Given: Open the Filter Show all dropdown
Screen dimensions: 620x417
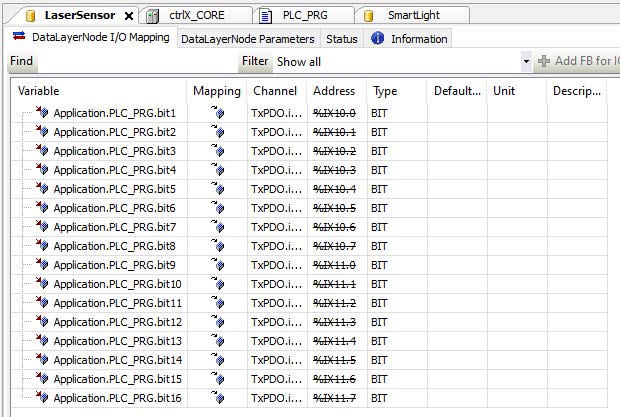Looking at the screenshot, I should (x=526, y=62).
